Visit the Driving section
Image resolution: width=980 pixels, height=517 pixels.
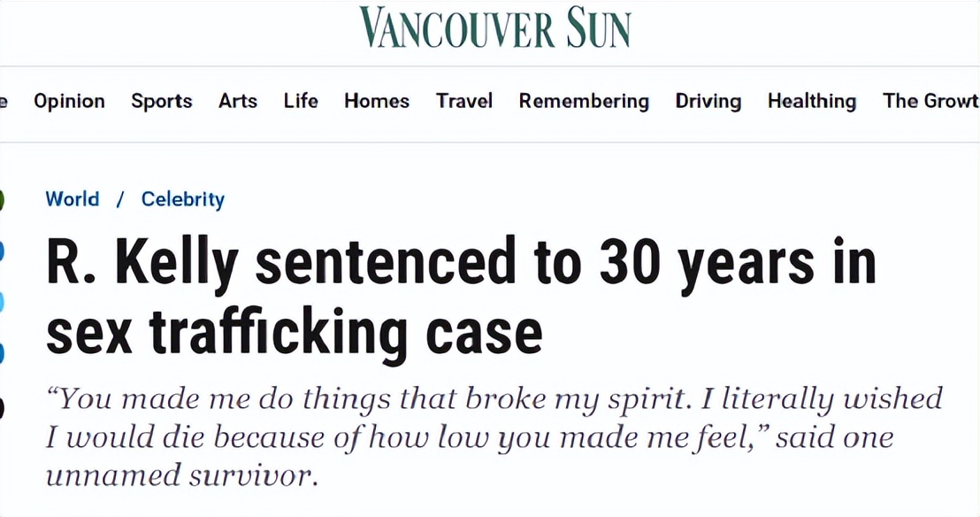pyautogui.click(x=708, y=102)
